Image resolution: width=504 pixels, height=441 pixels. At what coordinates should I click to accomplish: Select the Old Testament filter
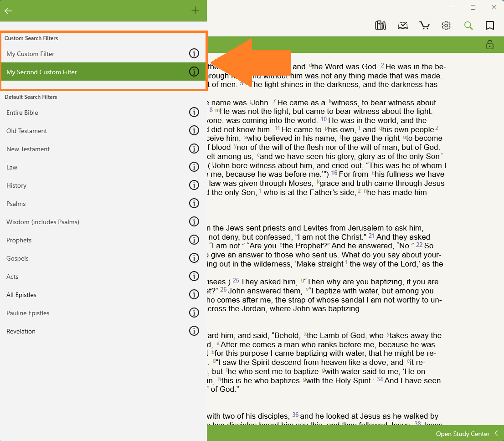point(27,131)
